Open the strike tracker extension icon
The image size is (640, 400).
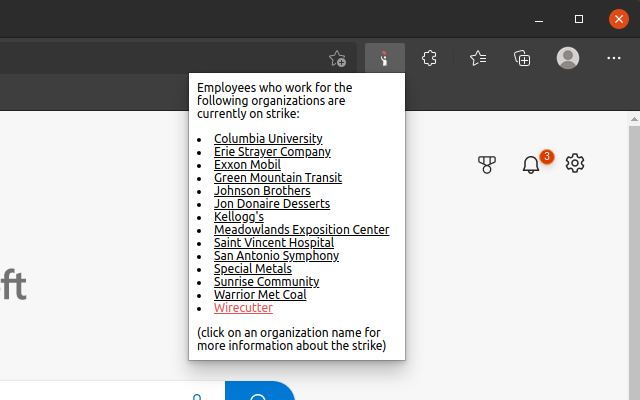(x=384, y=58)
